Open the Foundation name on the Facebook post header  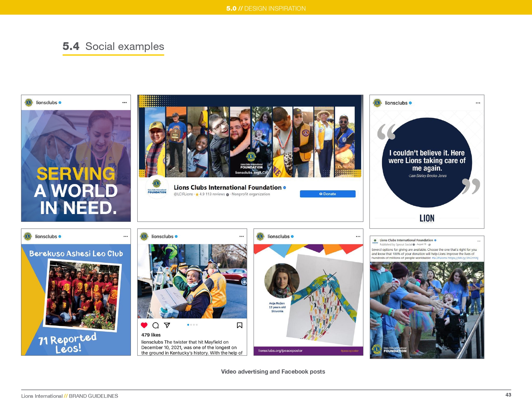click(406, 240)
